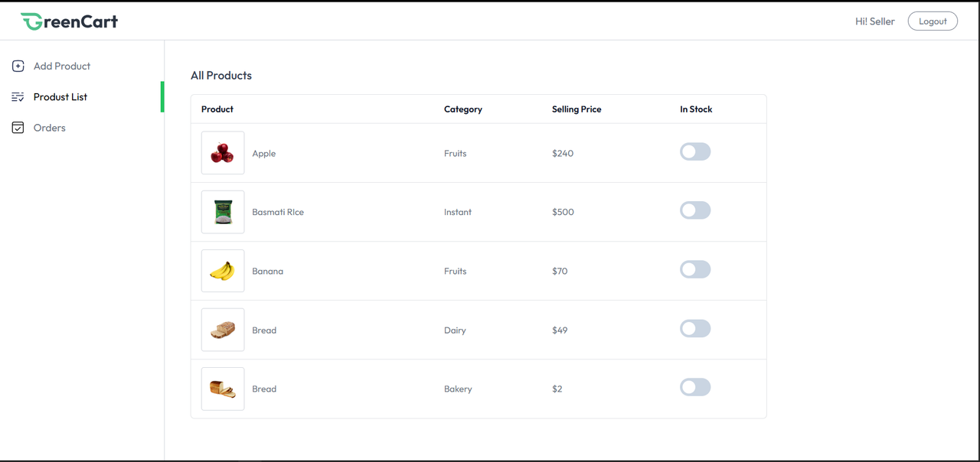Screen dimensions: 980x462
Task: Click the Basmati RIce product name
Action: coord(278,213)
